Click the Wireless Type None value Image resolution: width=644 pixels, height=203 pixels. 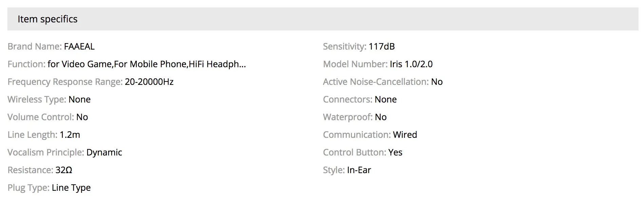coord(80,99)
